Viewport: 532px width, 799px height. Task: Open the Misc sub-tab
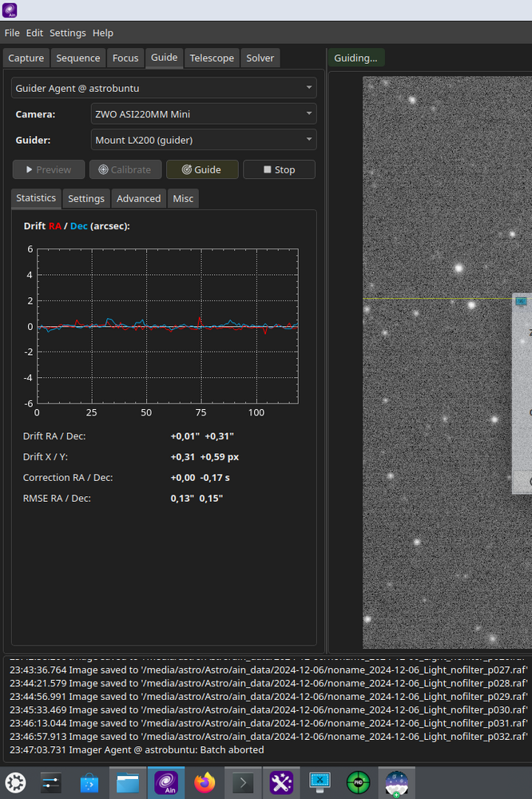pos(183,199)
